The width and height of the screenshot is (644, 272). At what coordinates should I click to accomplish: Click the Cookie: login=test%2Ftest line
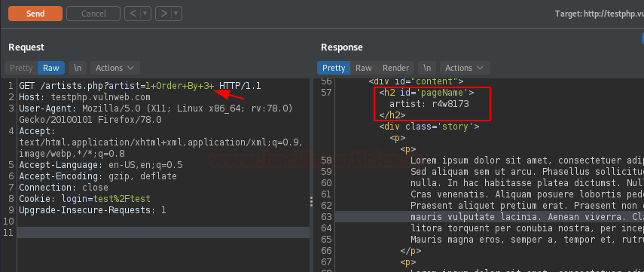[84, 199]
